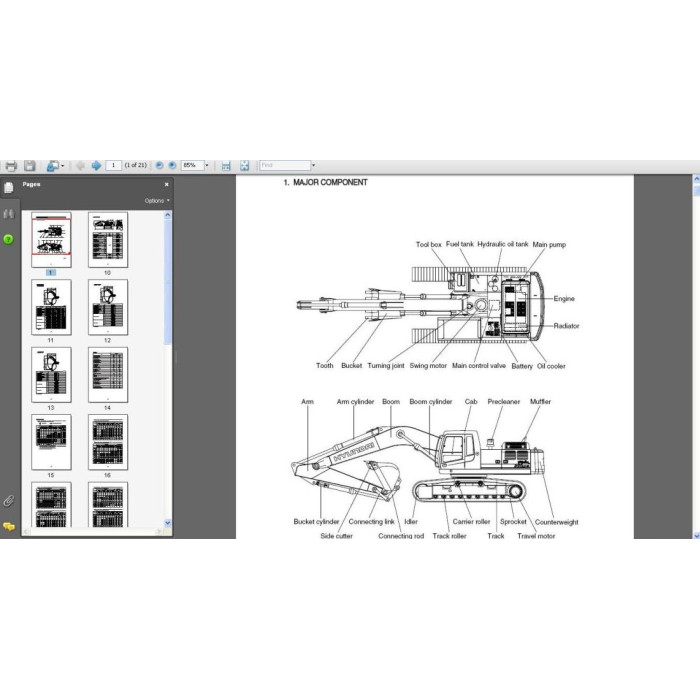Image resolution: width=700 pixels, height=700 pixels.
Task: Click the '(1 of 21)' page count text
Action: click(136, 165)
